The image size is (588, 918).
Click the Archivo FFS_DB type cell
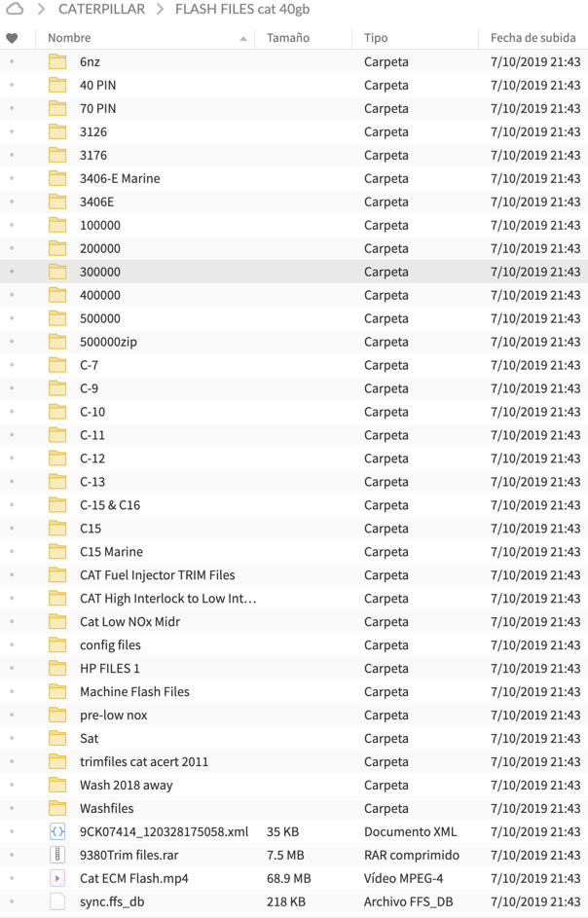point(408,901)
